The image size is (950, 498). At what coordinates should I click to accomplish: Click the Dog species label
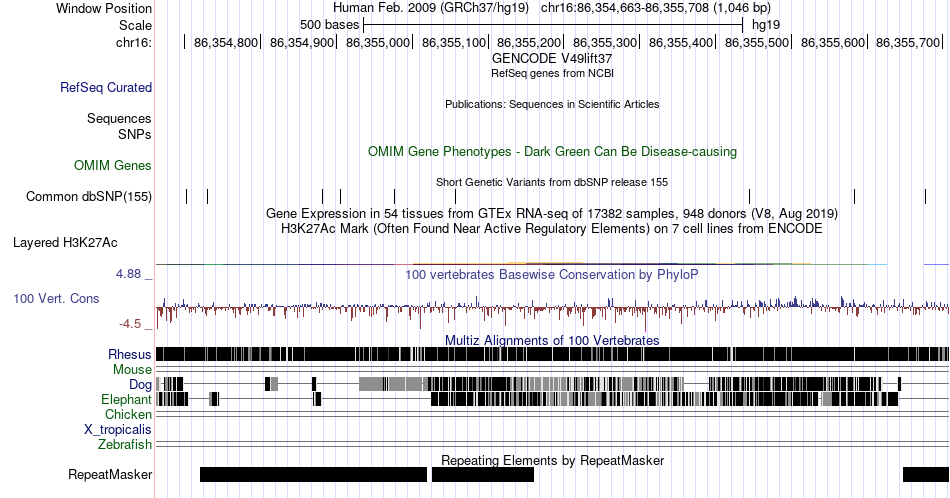[x=141, y=385]
